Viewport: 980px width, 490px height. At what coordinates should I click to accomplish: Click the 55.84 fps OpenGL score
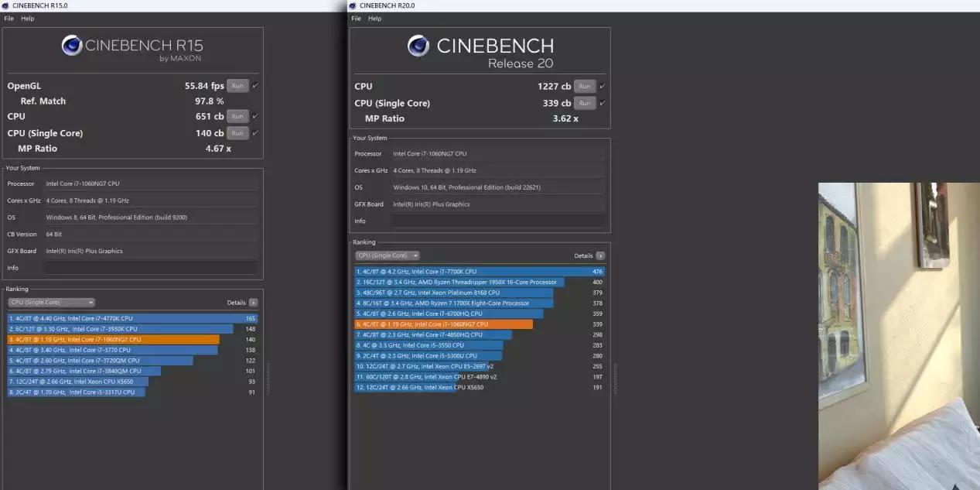click(x=204, y=87)
